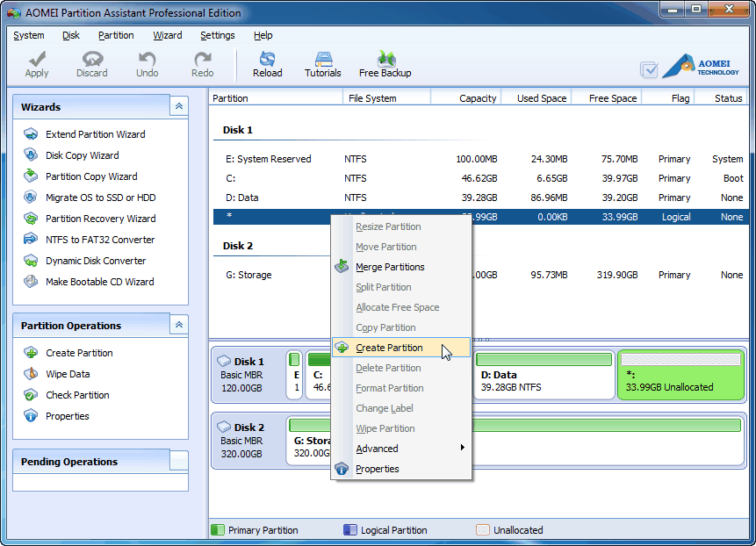
Task: Click the Merge Partitions context menu icon
Action: (x=342, y=267)
